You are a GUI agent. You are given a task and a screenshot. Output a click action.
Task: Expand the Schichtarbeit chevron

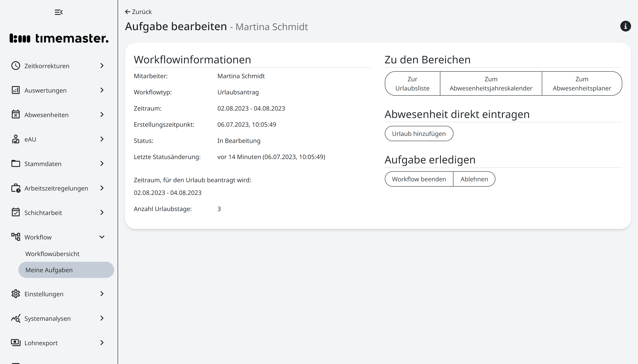102,213
